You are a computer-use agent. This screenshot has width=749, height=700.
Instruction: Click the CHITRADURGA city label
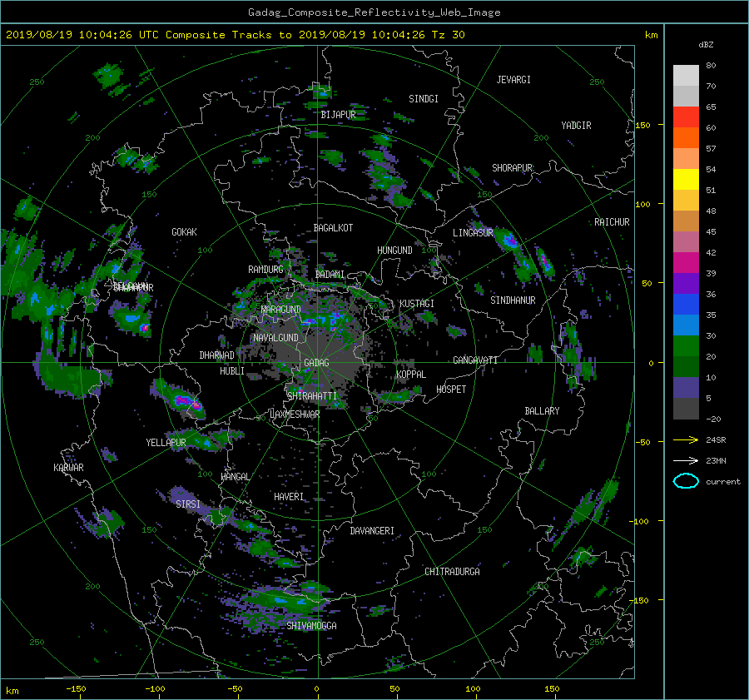(x=453, y=572)
